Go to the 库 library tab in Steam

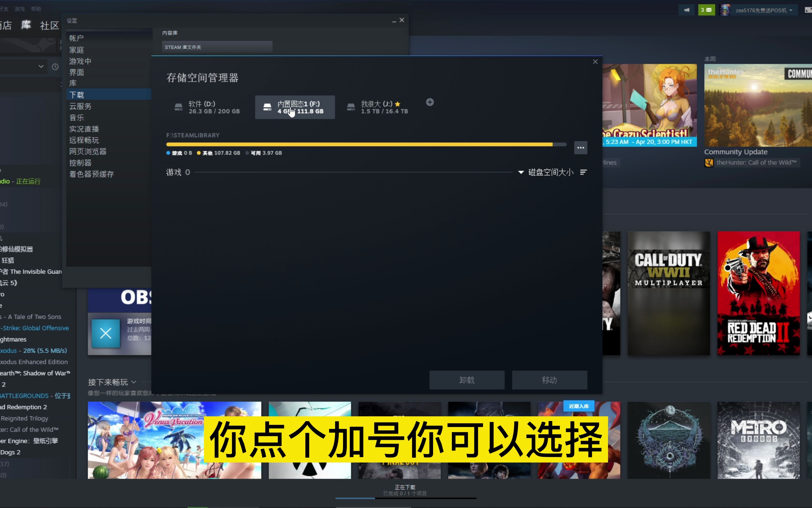click(x=26, y=25)
